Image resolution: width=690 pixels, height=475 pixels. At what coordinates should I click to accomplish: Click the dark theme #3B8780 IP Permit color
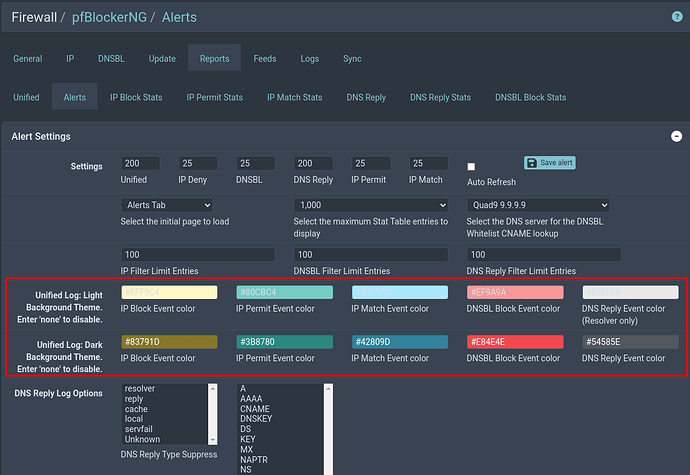coord(285,342)
